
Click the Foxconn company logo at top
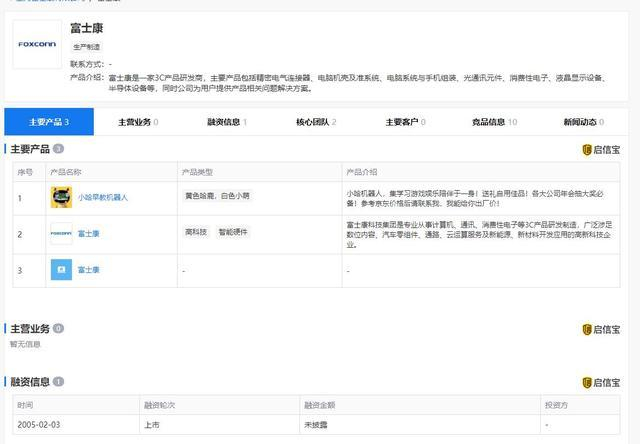pyautogui.click(x=38, y=44)
